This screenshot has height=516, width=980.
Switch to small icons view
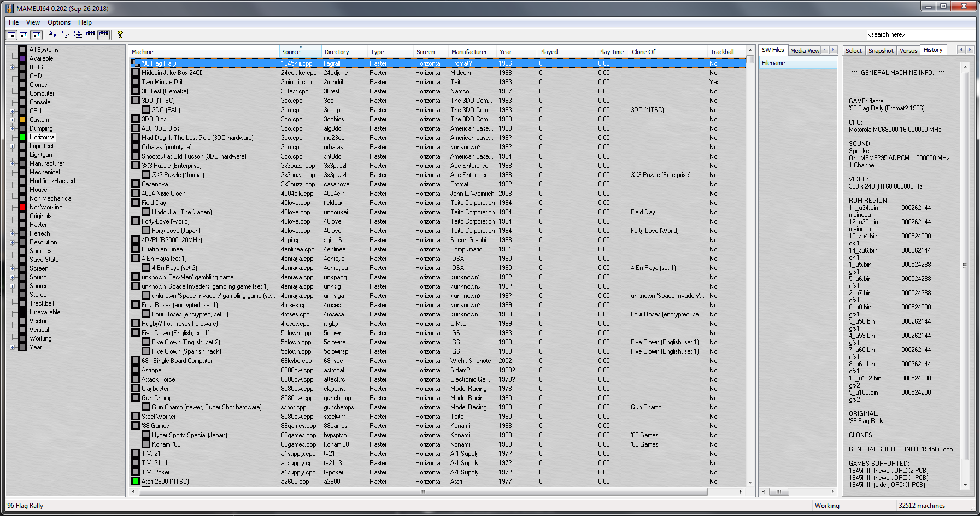pos(65,34)
